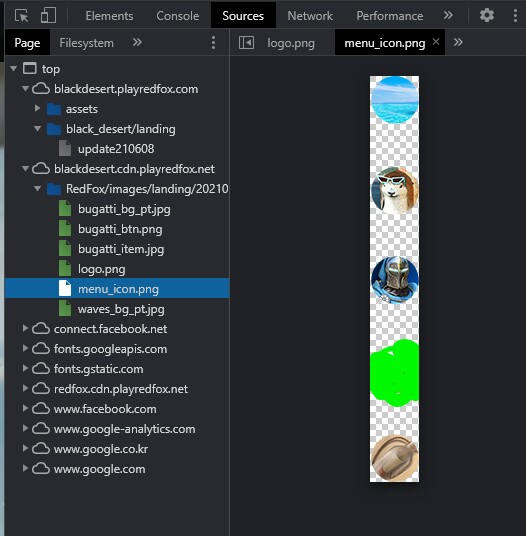
Task: Select waves_bg_pt.jpg file
Action: click(x=121, y=309)
